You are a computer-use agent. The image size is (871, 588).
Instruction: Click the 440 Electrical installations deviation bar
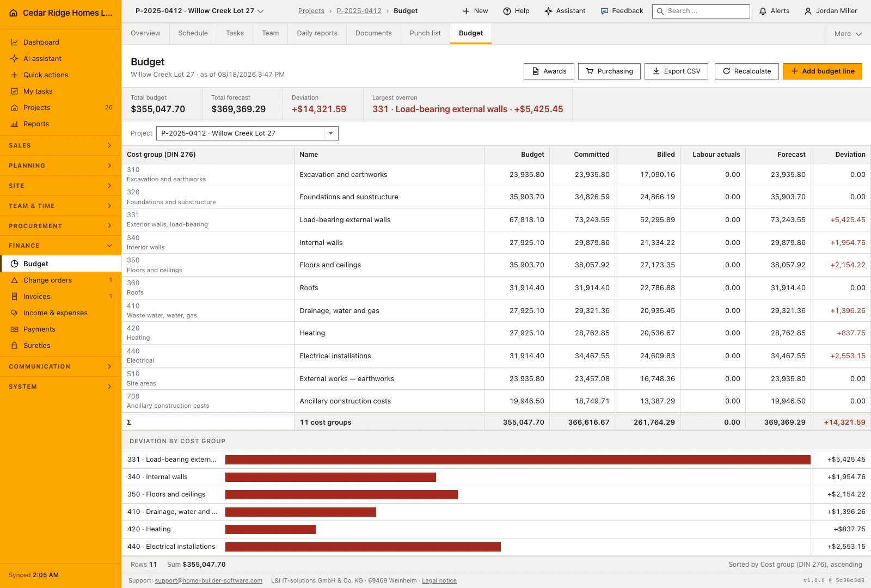363,547
